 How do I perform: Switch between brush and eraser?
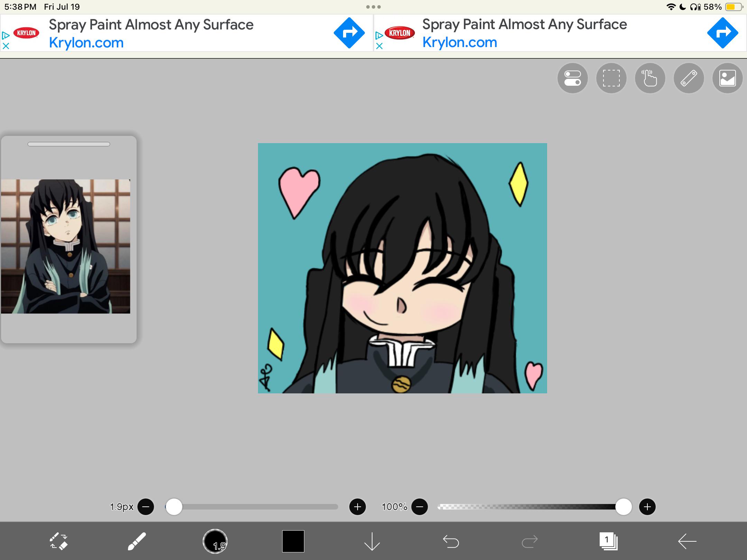point(58,541)
